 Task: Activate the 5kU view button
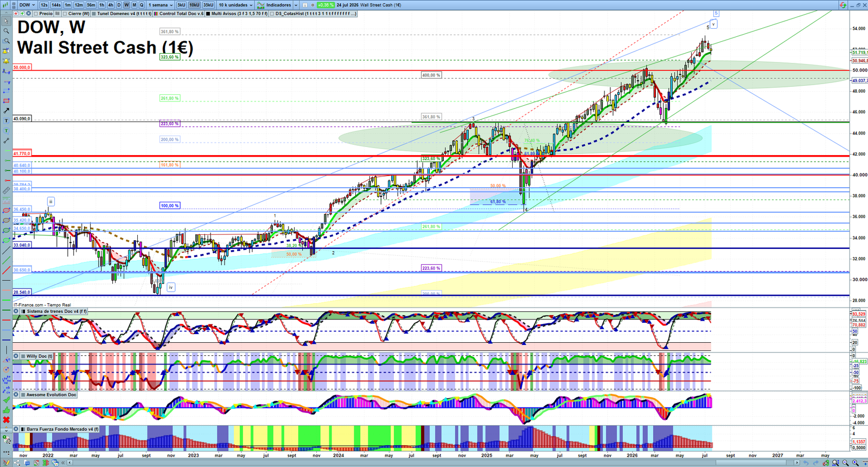click(181, 5)
